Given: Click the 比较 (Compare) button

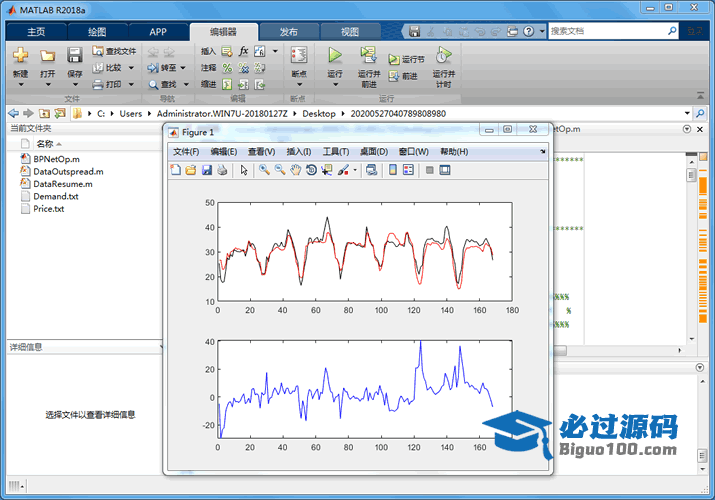Looking at the screenshot, I should 108,68.
